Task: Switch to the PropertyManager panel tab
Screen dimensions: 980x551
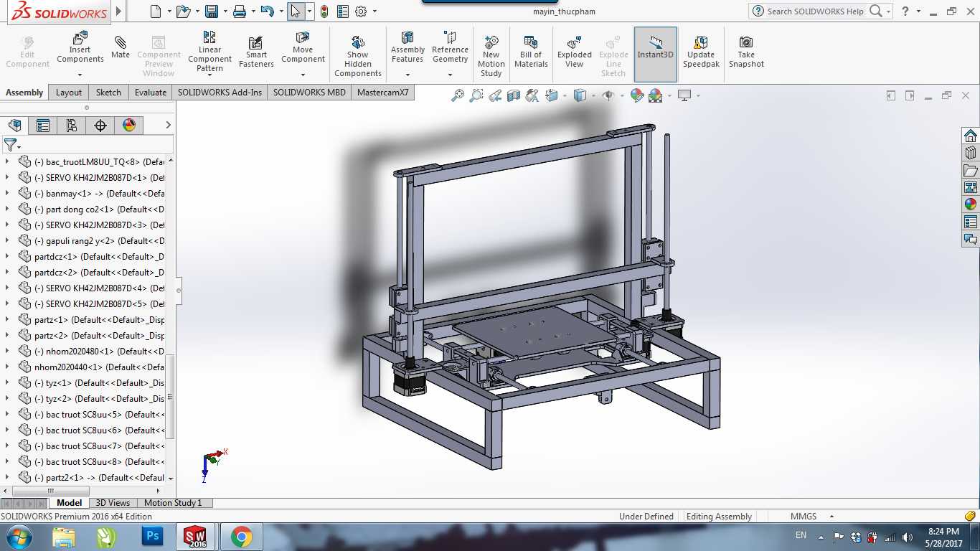Action: point(43,126)
